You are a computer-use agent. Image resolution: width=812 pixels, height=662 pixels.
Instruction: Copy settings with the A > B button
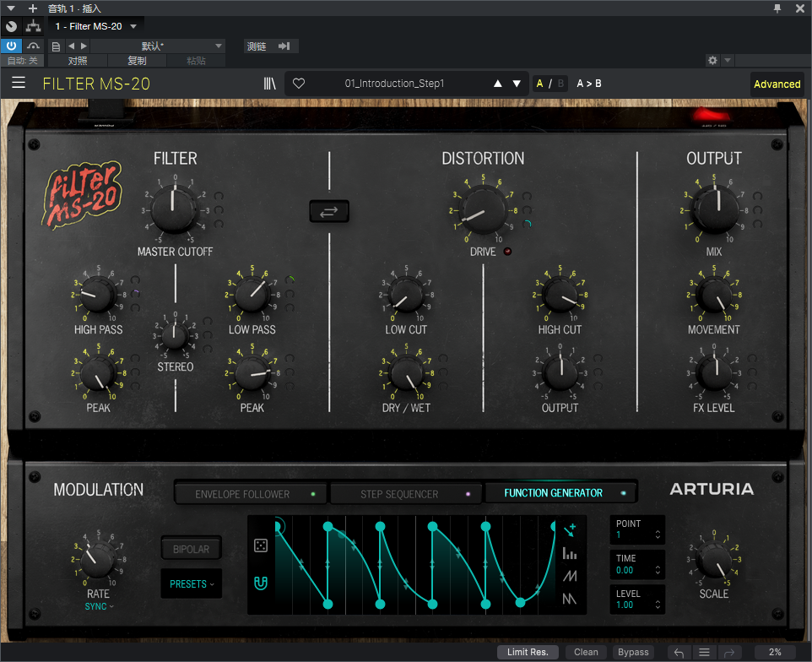[x=589, y=84]
